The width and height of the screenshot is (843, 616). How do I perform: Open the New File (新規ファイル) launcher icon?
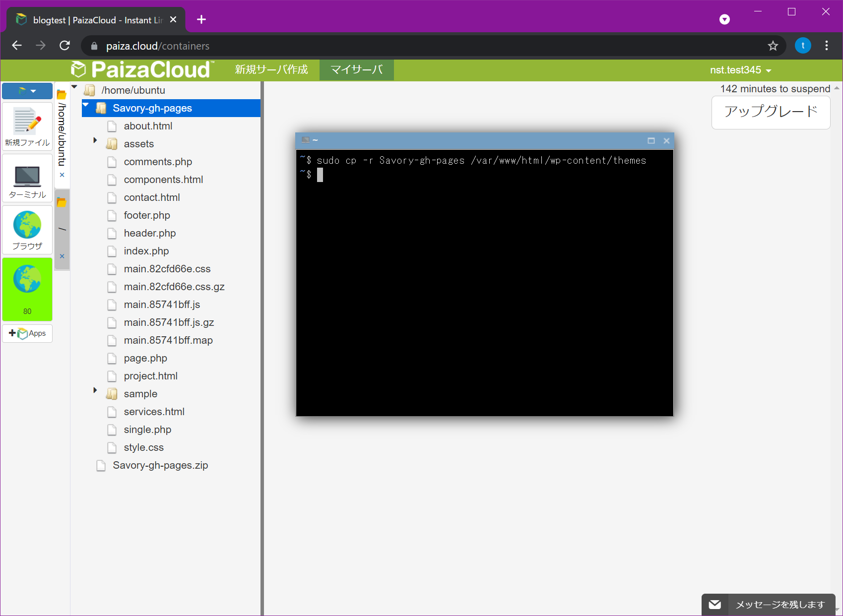click(27, 127)
